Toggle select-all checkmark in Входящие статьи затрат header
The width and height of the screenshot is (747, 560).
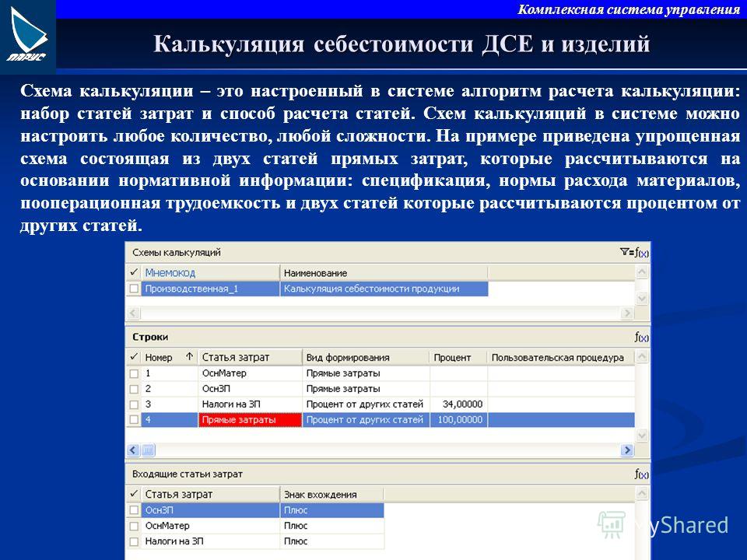tap(134, 494)
